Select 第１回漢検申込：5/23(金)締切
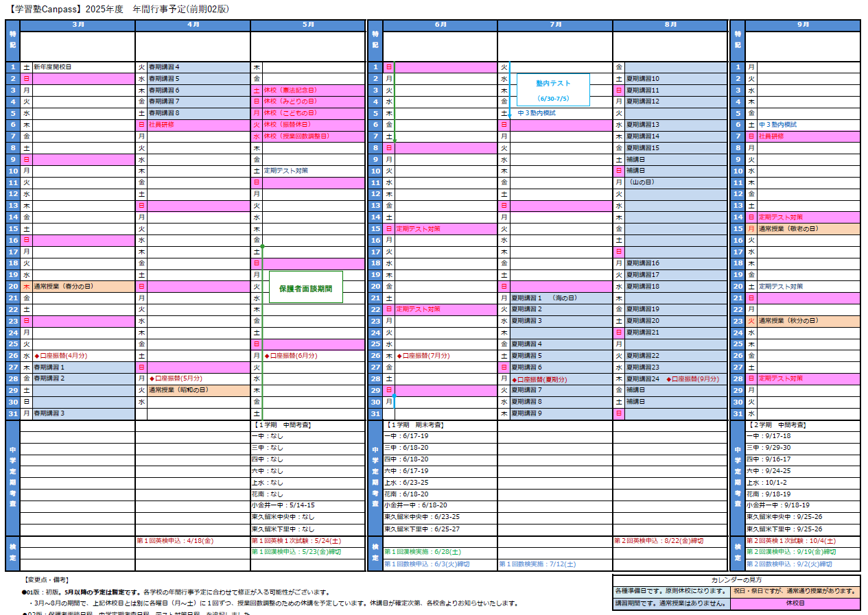Image resolution: width=868 pixels, height=615 pixels. [x=296, y=552]
